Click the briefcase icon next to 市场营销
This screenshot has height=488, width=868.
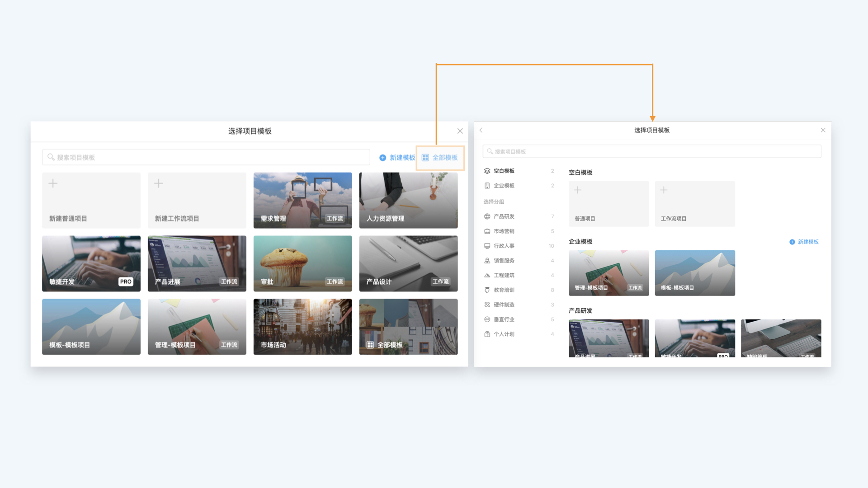pos(487,231)
